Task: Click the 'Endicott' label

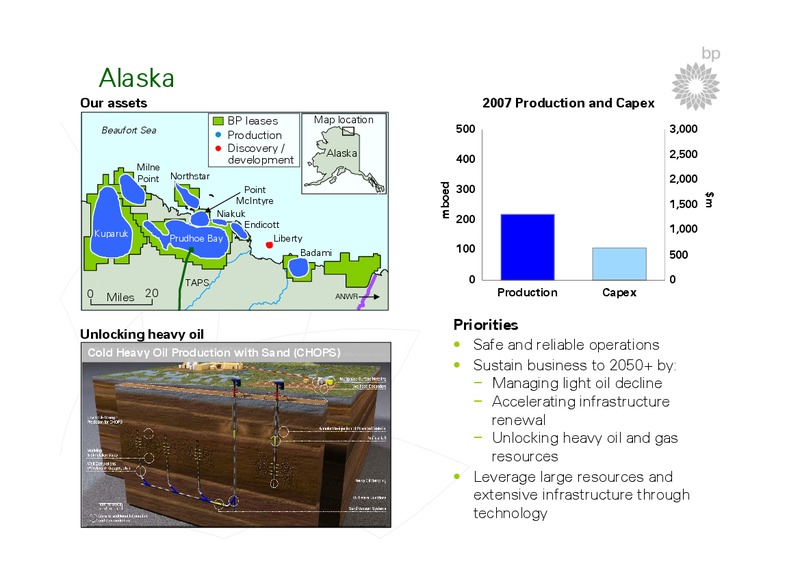Action: click(262, 225)
